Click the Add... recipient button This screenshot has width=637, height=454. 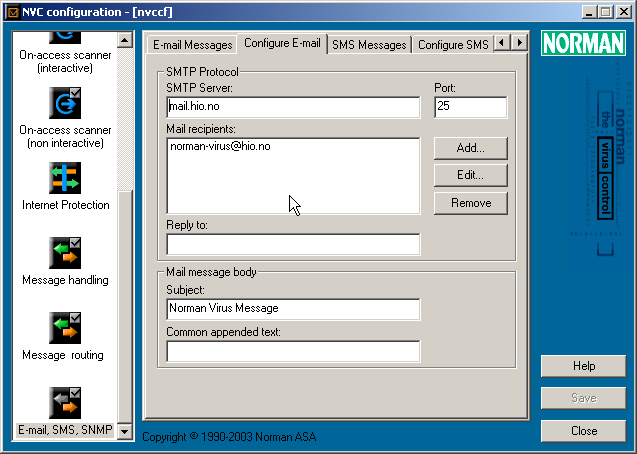point(470,148)
